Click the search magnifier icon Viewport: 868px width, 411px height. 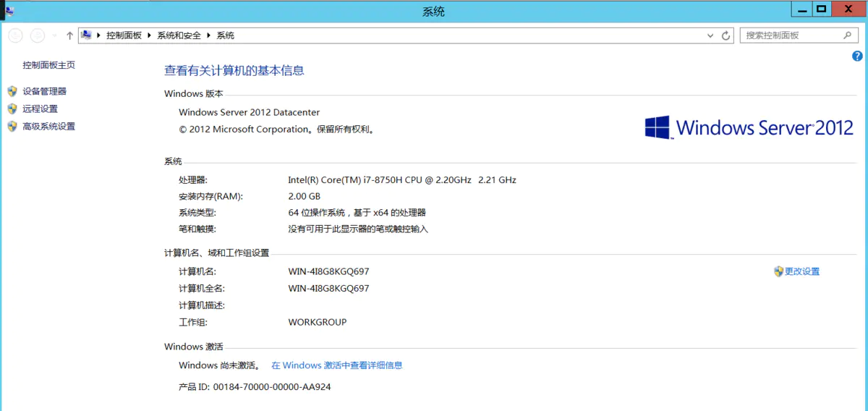click(x=848, y=35)
